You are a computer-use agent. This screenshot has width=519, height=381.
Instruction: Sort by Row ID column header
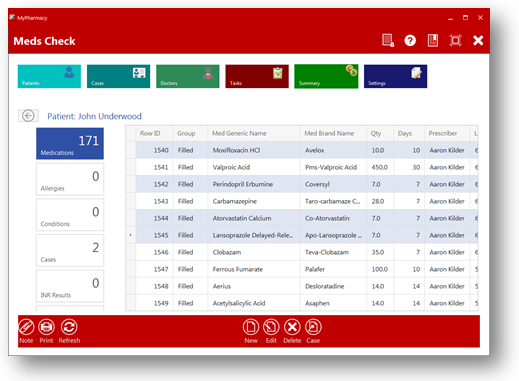[154, 133]
